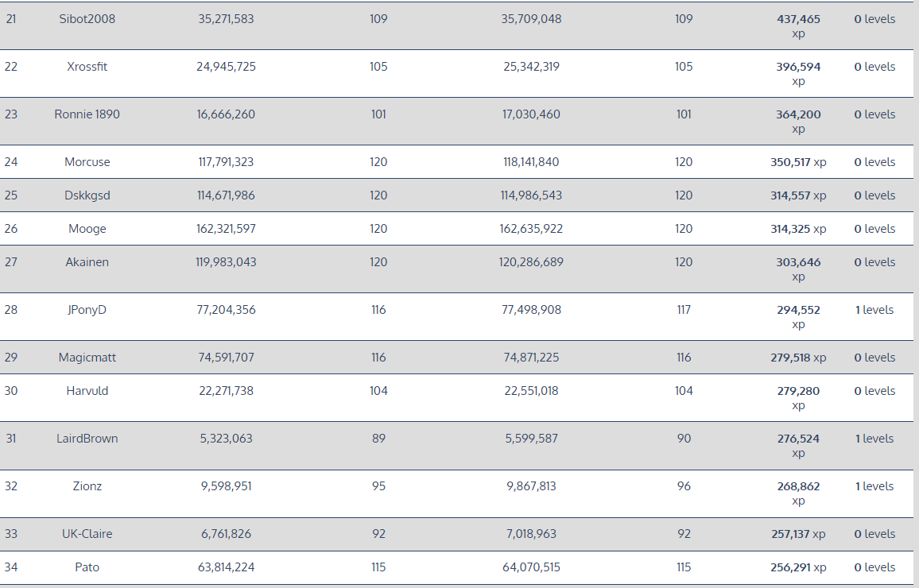The image size is (919, 588).
Task: Select the rank number 24 cell
Action: (x=11, y=162)
